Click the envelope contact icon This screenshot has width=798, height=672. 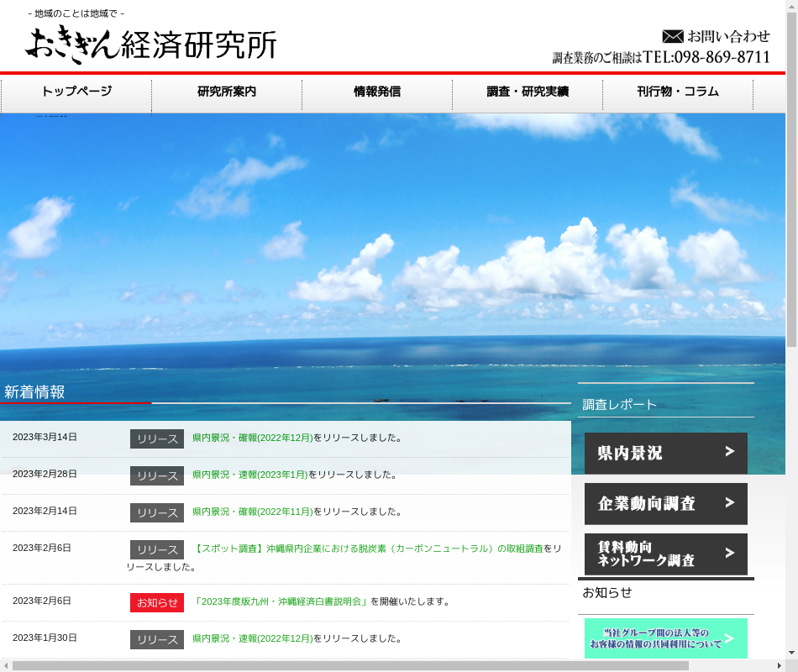point(673,36)
